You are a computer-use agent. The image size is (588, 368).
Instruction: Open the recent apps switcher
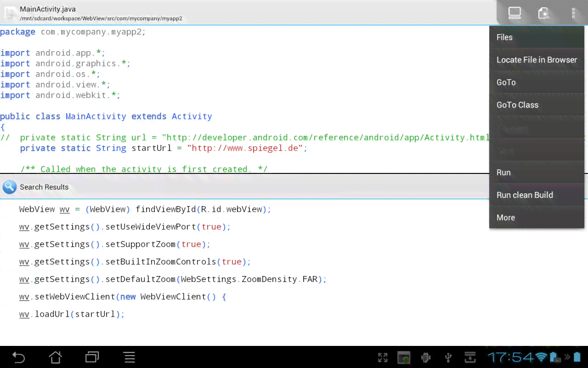pyautogui.click(x=92, y=357)
